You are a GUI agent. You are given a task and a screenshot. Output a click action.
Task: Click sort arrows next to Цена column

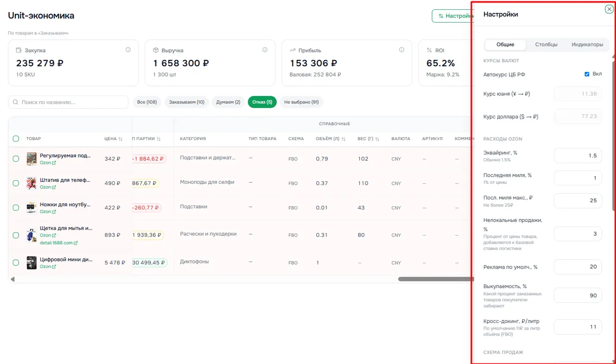pyautogui.click(x=121, y=139)
